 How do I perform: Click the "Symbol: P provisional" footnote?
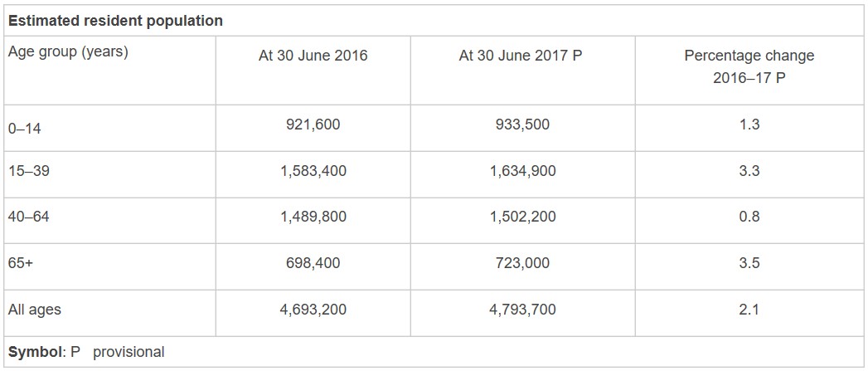[x=86, y=352]
